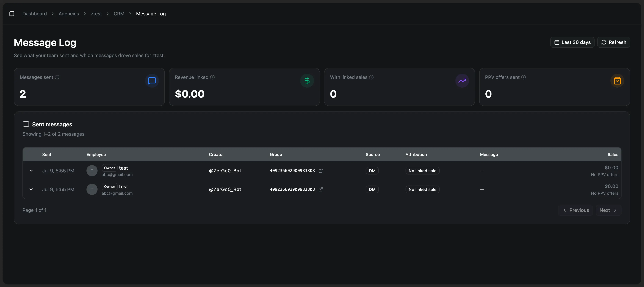Click the Attribution column header
Viewport: 644px width, 287px height.
point(416,154)
